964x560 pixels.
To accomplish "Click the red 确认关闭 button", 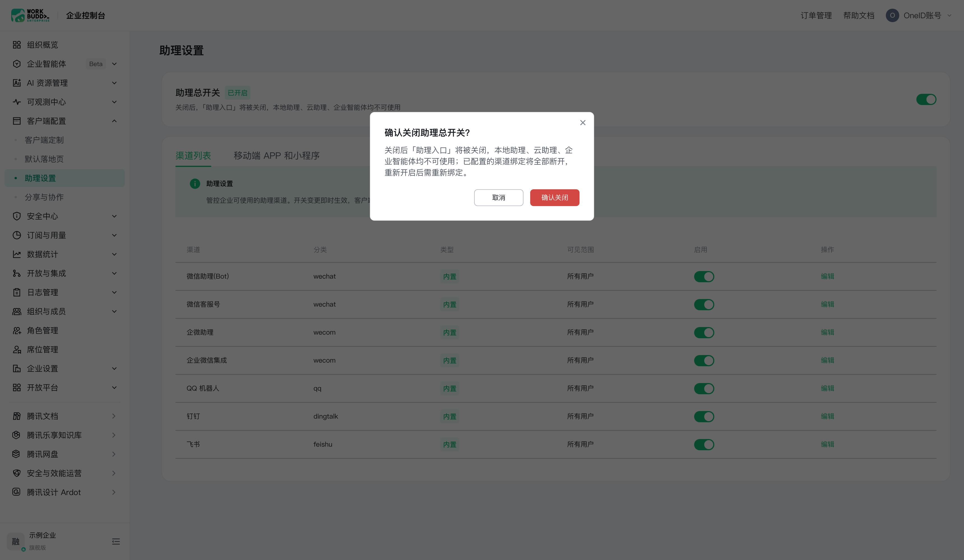I will click(555, 198).
